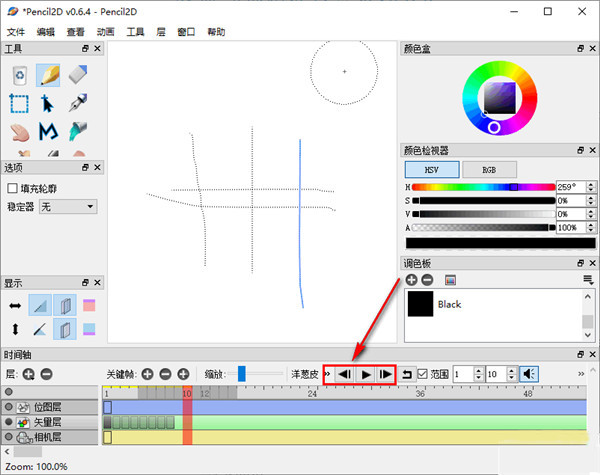
Task: Expand the onion skin chevron in timeline
Action: [327, 374]
